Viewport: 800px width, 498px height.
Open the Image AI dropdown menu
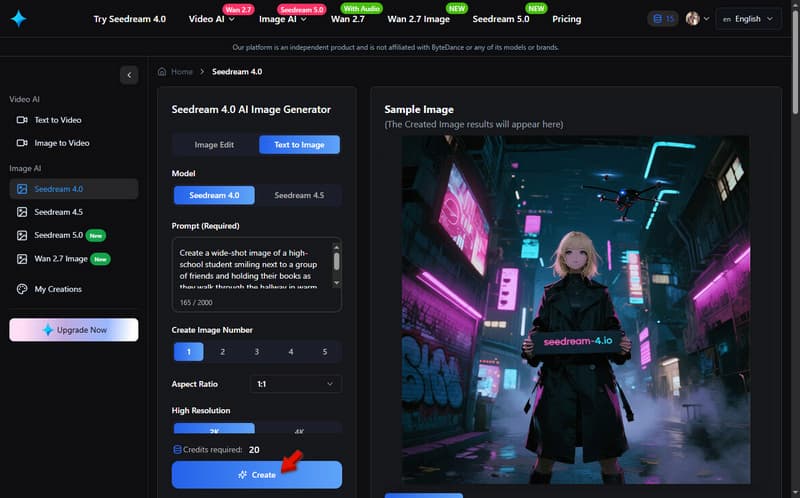pyautogui.click(x=282, y=19)
